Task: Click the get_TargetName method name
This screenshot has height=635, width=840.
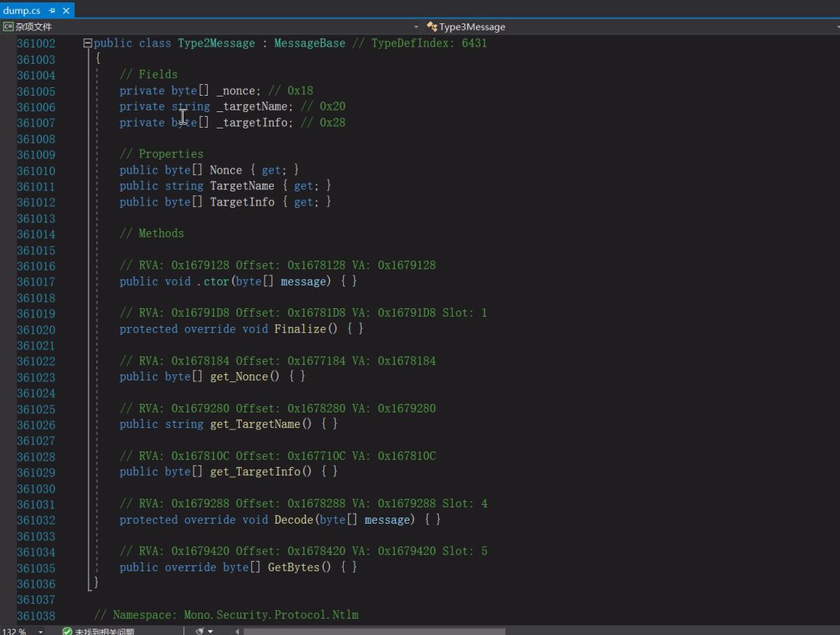Action: [254, 424]
